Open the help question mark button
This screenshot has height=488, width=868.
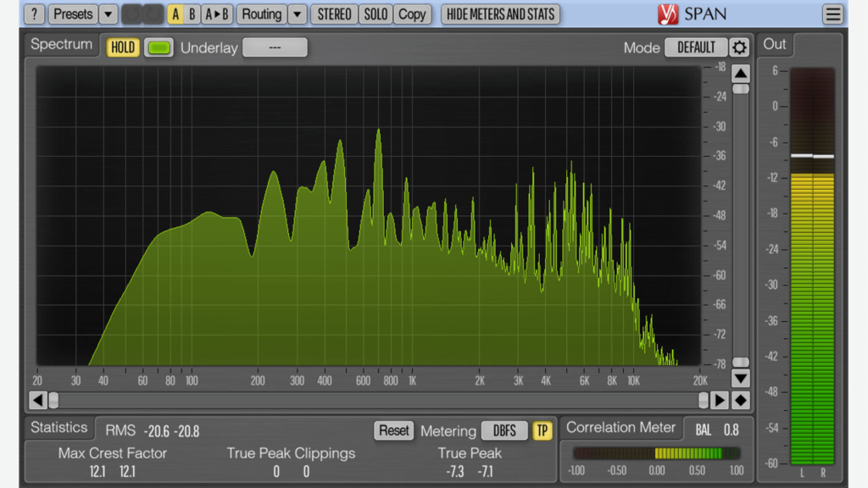(x=33, y=14)
